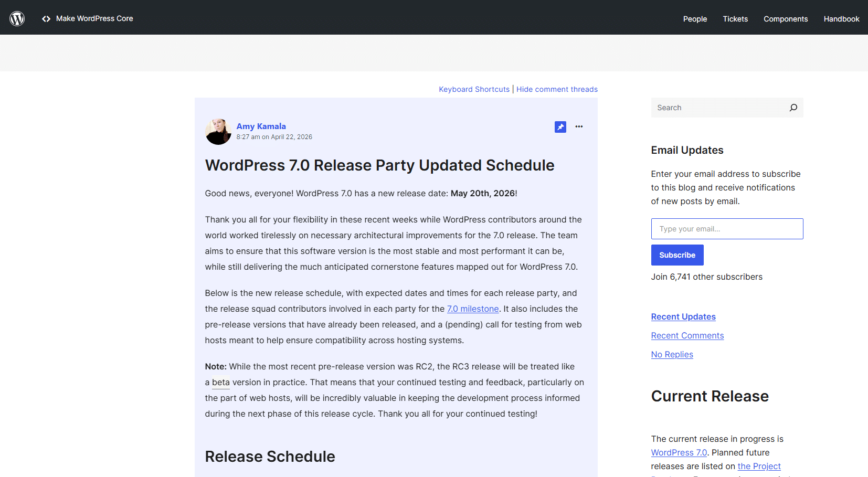The width and height of the screenshot is (868, 477).
Task: Open Recent Updates link
Action: [683, 316]
